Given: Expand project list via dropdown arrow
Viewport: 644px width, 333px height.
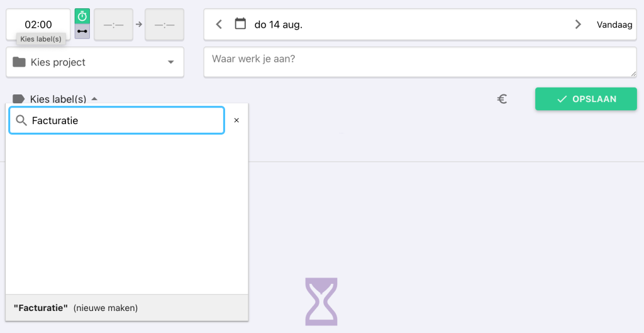Looking at the screenshot, I should pyautogui.click(x=170, y=62).
